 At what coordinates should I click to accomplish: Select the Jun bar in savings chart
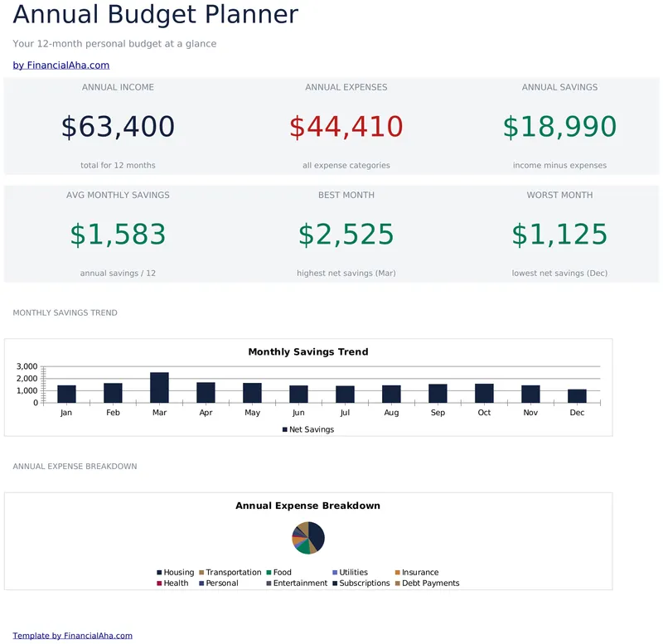[x=298, y=394]
